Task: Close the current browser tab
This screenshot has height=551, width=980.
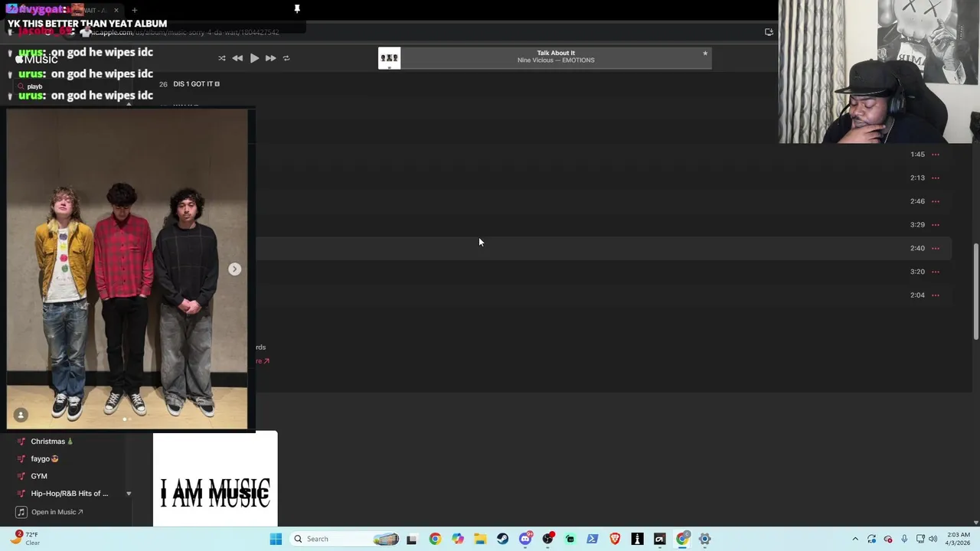Action: click(x=116, y=10)
